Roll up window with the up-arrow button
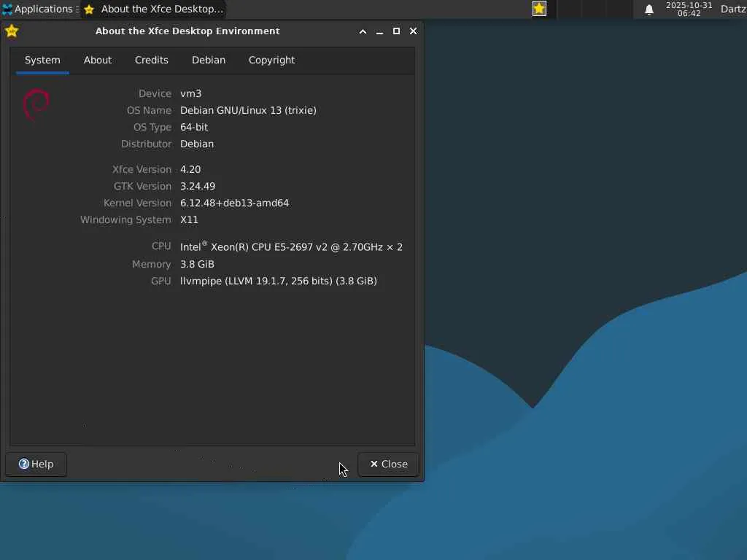The height and width of the screenshot is (560, 747). pyautogui.click(x=363, y=31)
